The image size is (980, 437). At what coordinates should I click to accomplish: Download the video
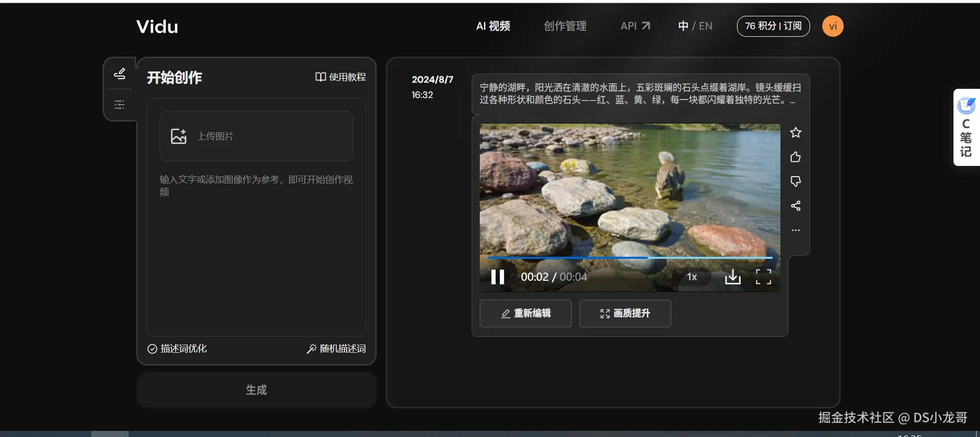[x=732, y=277]
